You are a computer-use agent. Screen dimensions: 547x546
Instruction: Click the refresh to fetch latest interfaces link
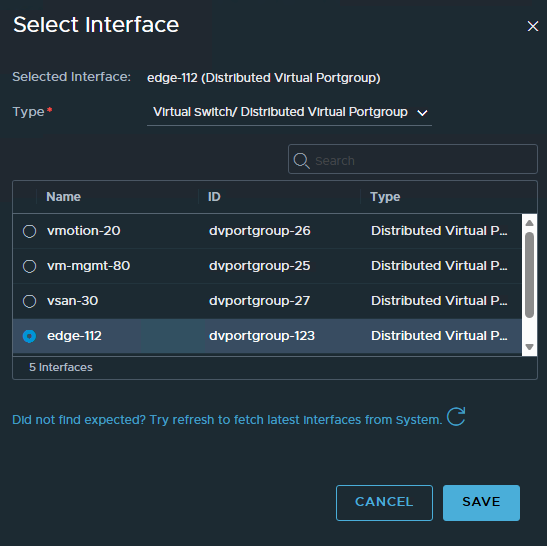(x=227, y=420)
